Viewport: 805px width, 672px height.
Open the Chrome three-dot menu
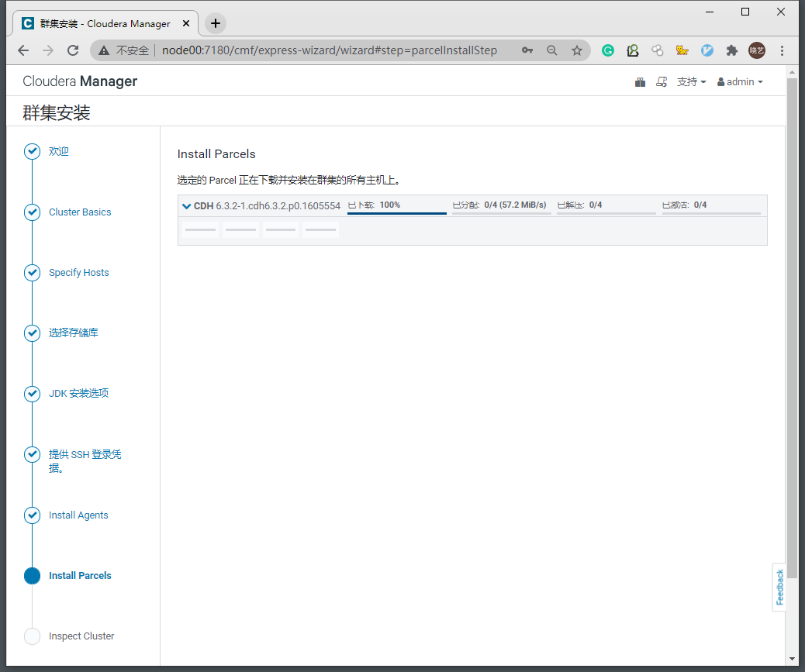pyautogui.click(x=782, y=50)
